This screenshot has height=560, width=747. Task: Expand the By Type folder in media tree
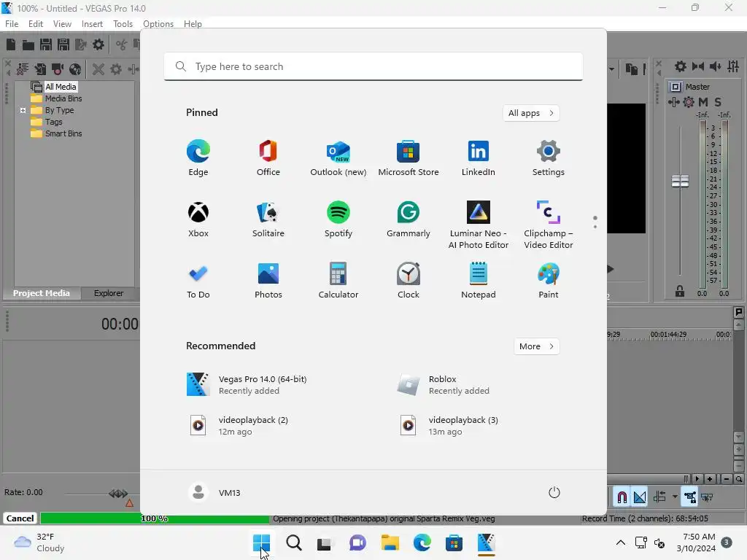(23, 111)
